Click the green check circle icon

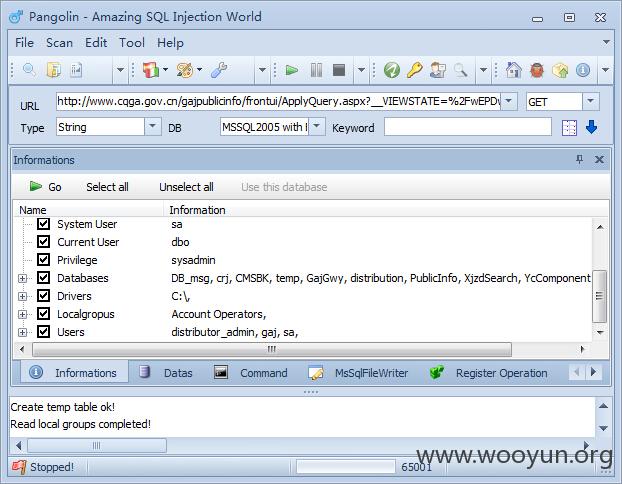[392, 70]
